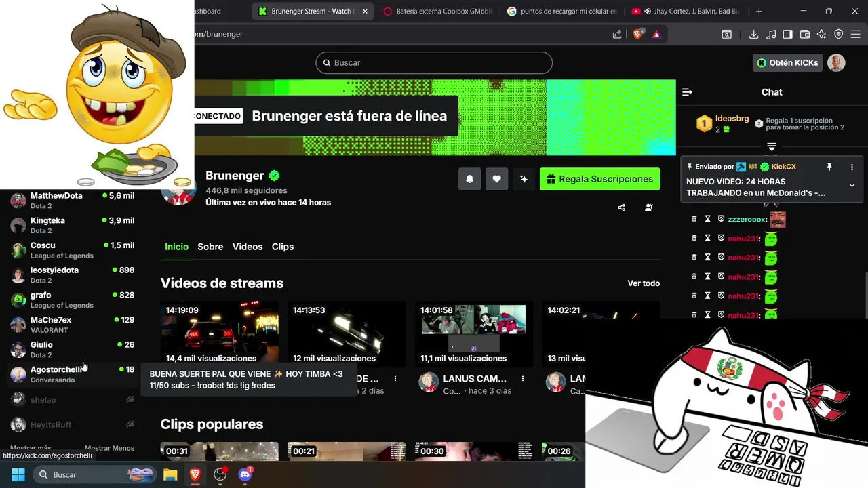The width and height of the screenshot is (868, 488).
Task: Open offline HeyItsRuff channel in sidebar
Action: (x=73, y=424)
